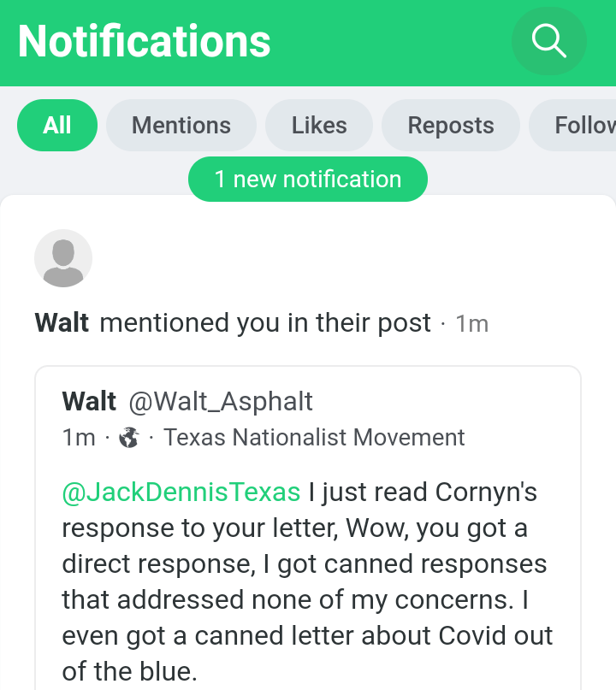Follow the @JackDennisTexas mention link
The height and width of the screenshot is (690, 616).
181,492
